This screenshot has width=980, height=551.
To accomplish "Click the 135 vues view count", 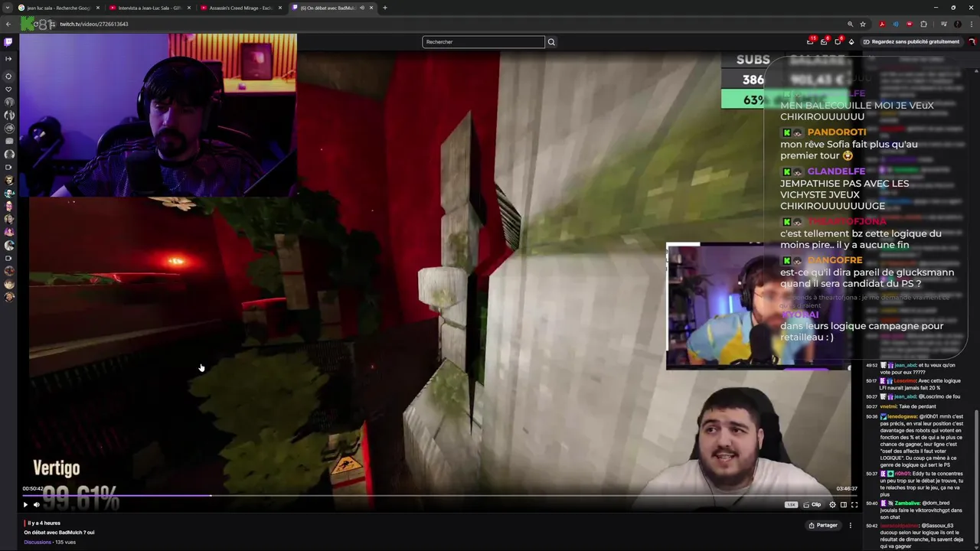I will [x=66, y=542].
